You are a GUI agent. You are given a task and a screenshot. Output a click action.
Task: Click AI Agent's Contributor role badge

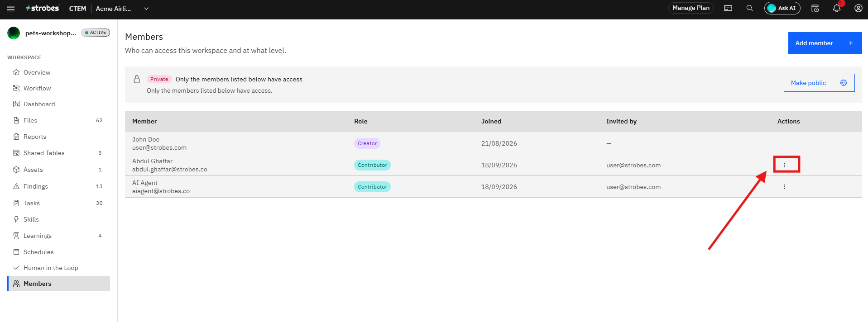372,187
